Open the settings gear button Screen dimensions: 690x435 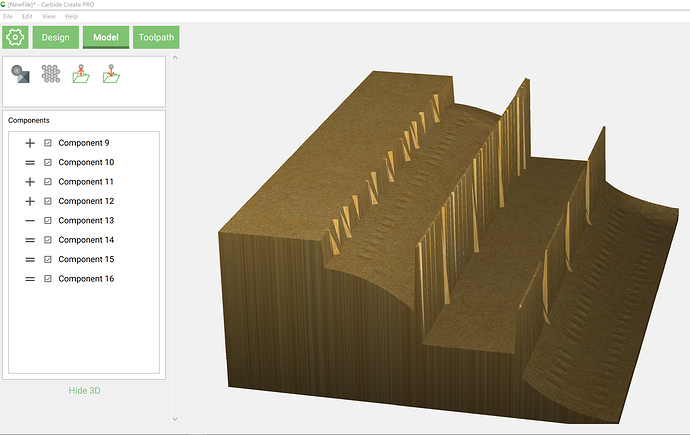click(x=15, y=38)
